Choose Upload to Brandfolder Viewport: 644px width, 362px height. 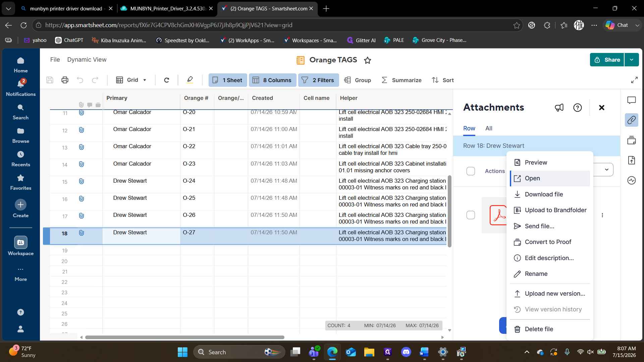point(550,210)
